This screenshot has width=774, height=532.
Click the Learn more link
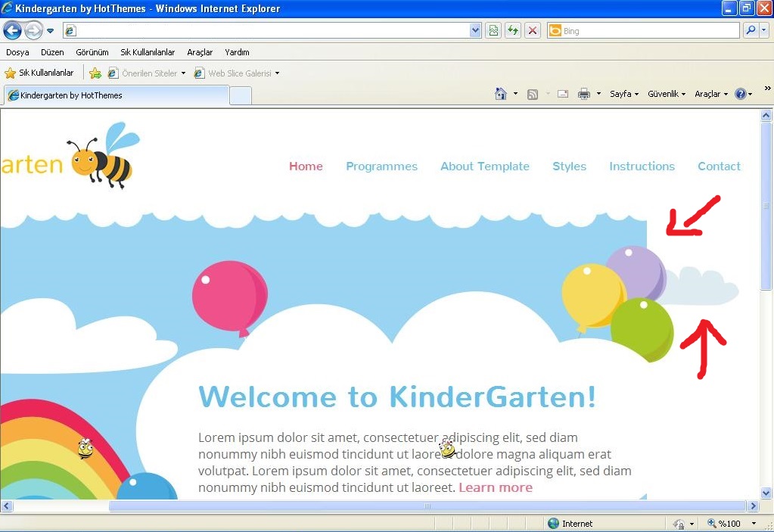pyautogui.click(x=496, y=487)
